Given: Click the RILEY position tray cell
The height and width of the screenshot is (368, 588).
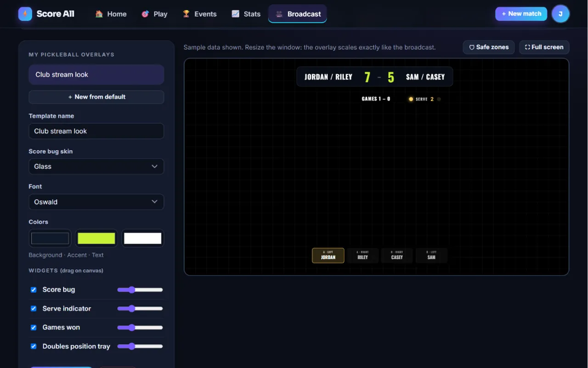Looking at the screenshot, I should pos(363,256).
